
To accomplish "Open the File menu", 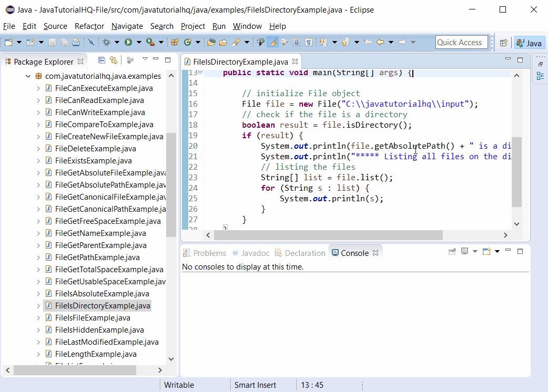I will point(9,26).
